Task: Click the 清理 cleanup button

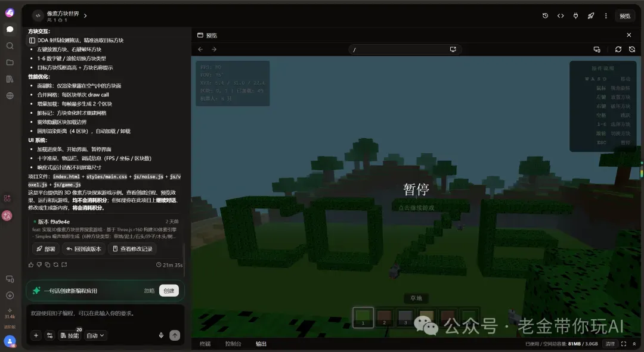Action: pyautogui.click(x=610, y=344)
